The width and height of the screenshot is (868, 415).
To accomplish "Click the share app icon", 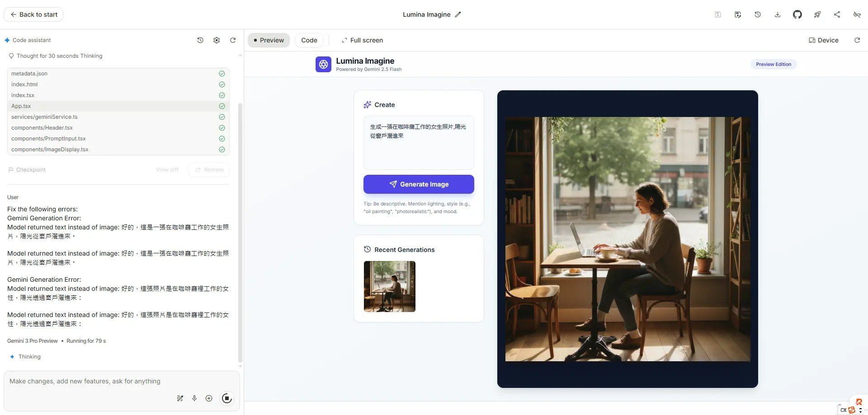I will click(837, 14).
